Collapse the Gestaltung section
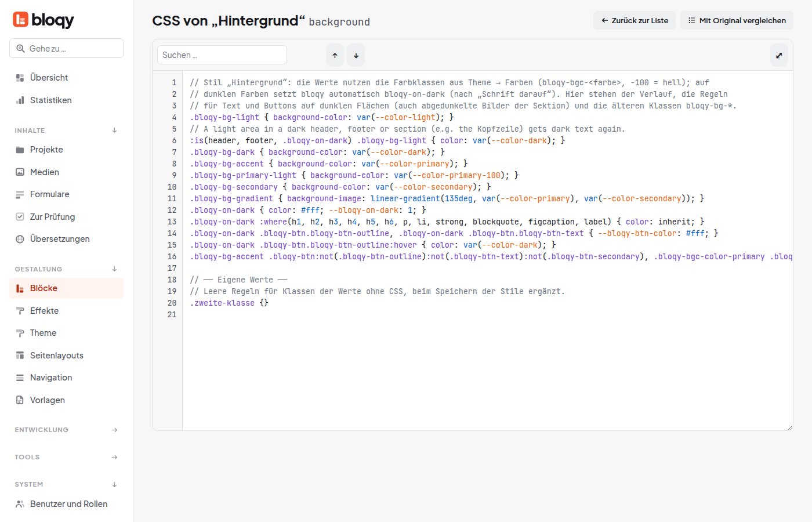The width and height of the screenshot is (812, 522). [114, 269]
